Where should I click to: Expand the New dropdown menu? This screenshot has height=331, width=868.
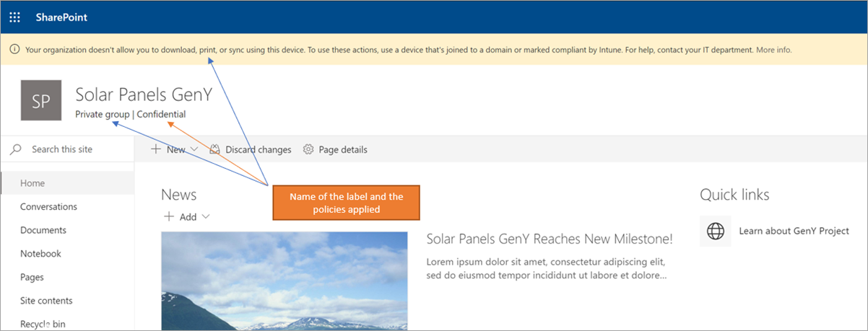[194, 150]
